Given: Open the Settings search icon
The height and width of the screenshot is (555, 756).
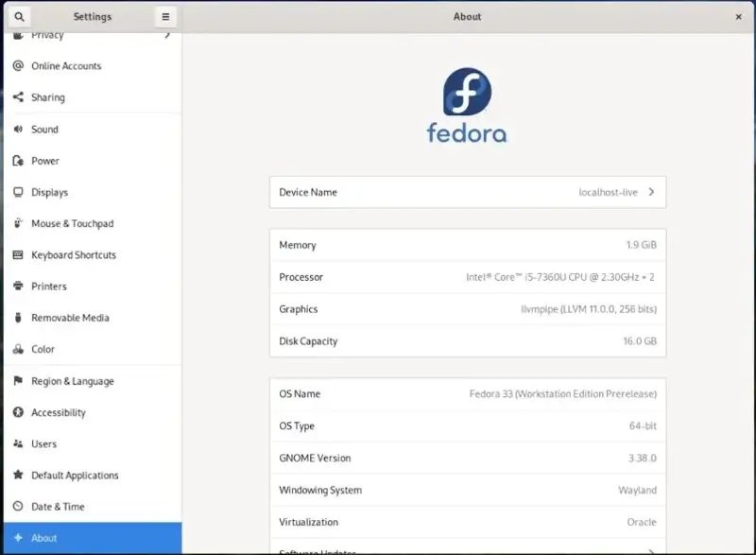Looking at the screenshot, I should (x=19, y=16).
